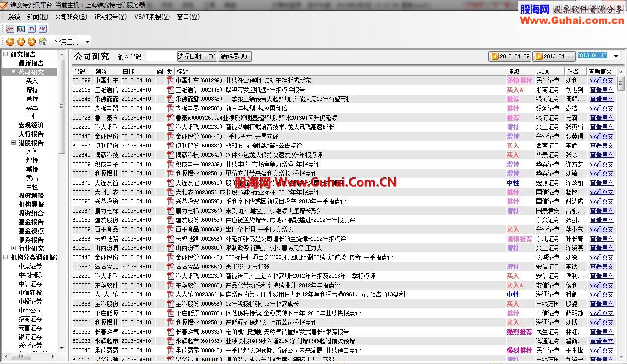The width and height of the screenshot is (627, 364).
Task: Open PDF icon of 洽洽食品 report
Action: point(170,267)
